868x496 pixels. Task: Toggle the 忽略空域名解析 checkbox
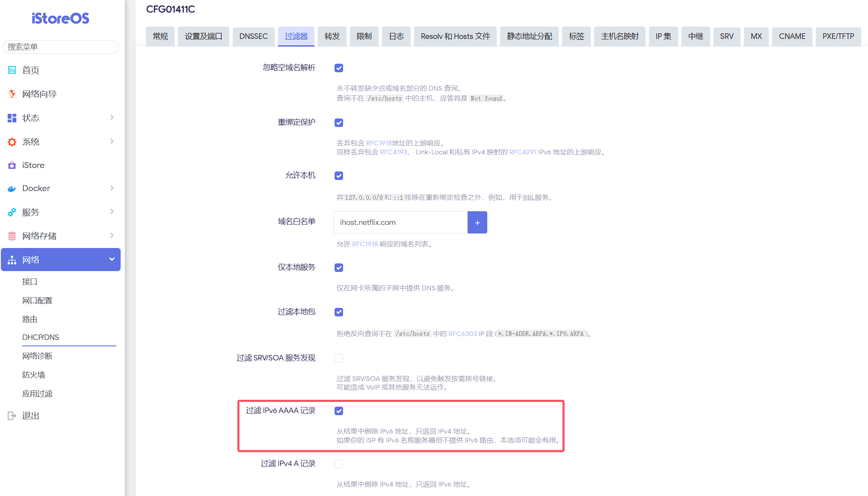tap(339, 68)
